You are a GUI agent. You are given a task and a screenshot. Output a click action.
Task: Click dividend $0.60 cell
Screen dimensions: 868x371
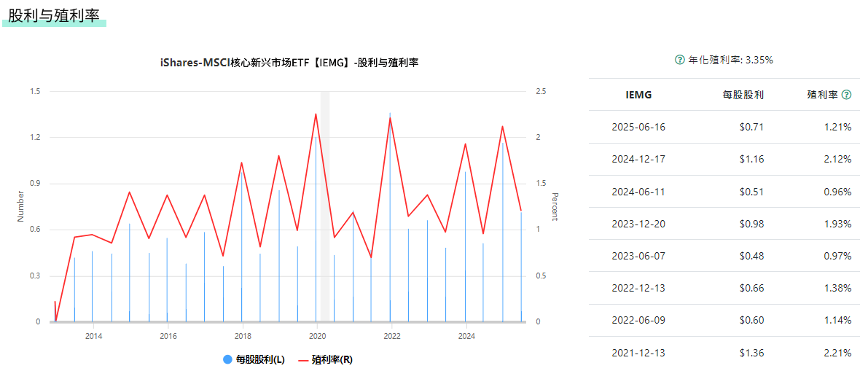[x=751, y=321]
